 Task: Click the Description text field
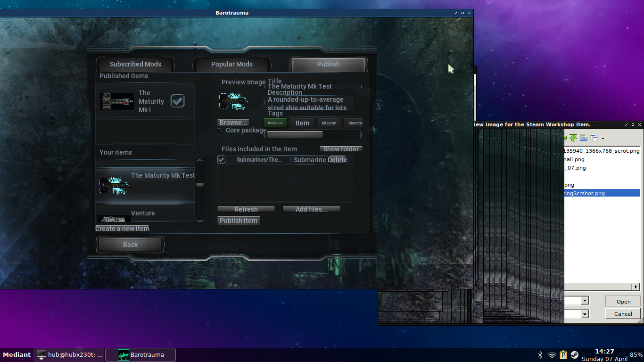tap(308, 103)
